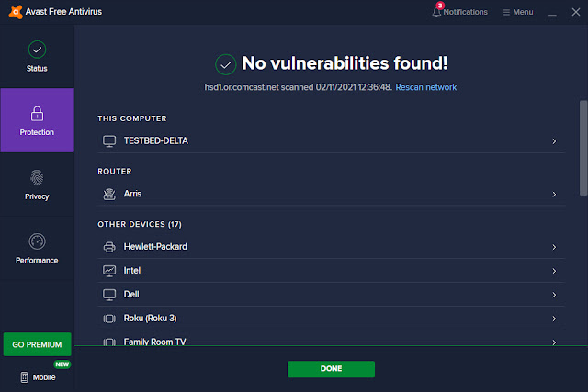Click the Rescan network link

pos(426,87)
